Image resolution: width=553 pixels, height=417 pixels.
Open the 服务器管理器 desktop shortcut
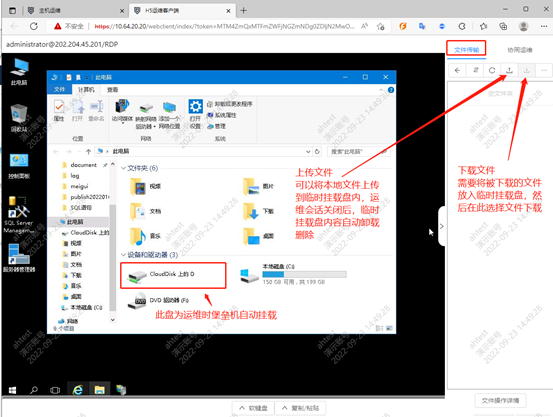click(x=19, y=258)
